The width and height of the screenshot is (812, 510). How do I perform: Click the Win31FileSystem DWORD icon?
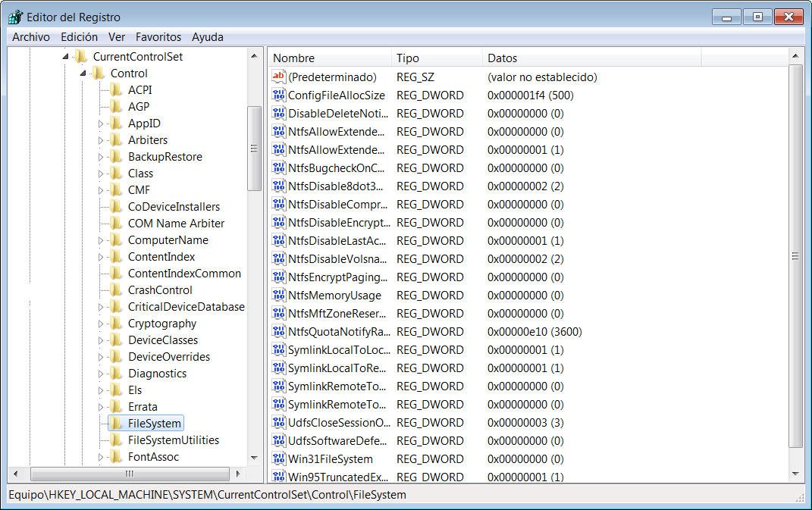pyautogui.click(x=278, y=459)
